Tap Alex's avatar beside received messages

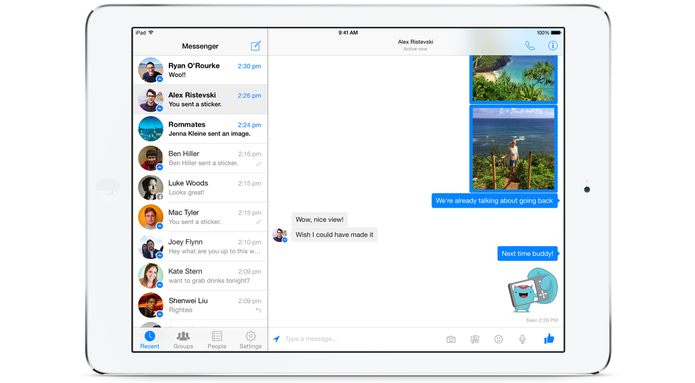point(280,234)
